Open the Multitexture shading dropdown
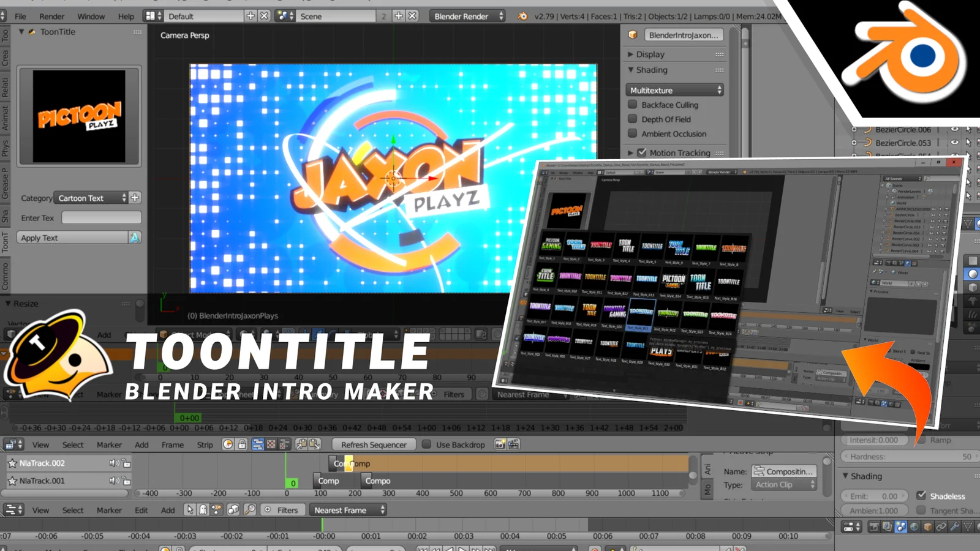The width and height of the screenshot is (980, 551). [674, 90]
